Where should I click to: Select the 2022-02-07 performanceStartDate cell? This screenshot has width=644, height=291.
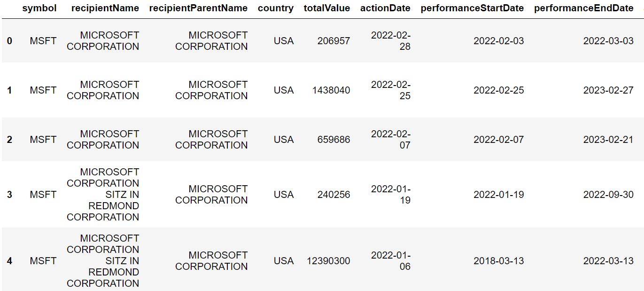[x=498, y=140]
